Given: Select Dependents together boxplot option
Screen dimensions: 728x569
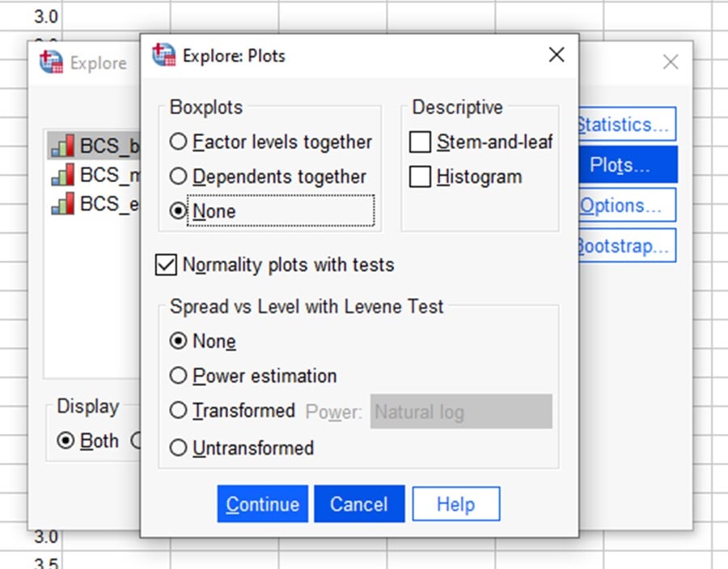Looking at the screenshot, I should pyautogui.click(x=179, y=176).
